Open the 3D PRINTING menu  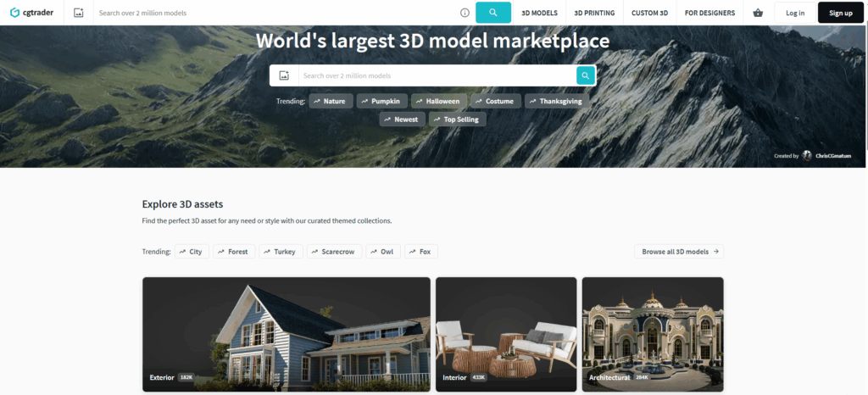point(594,13)
